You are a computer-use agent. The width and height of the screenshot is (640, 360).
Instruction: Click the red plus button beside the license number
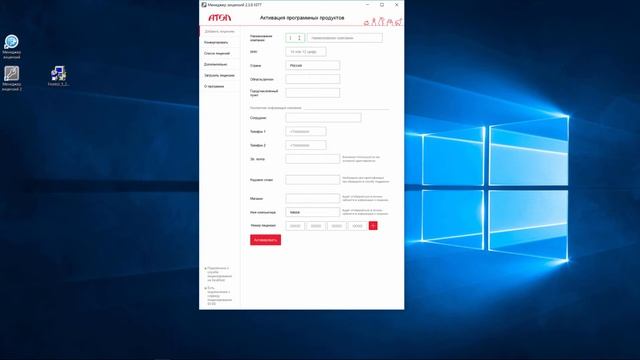[373, 226]
